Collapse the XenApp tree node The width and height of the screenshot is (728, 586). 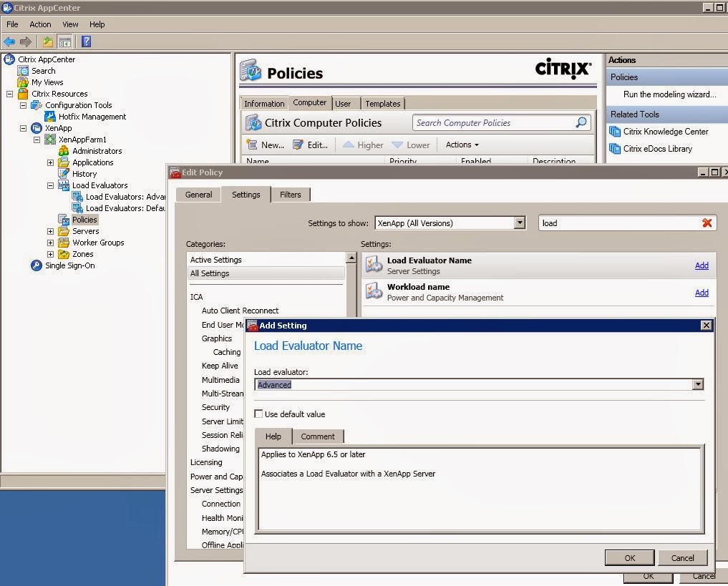[23, 128]
